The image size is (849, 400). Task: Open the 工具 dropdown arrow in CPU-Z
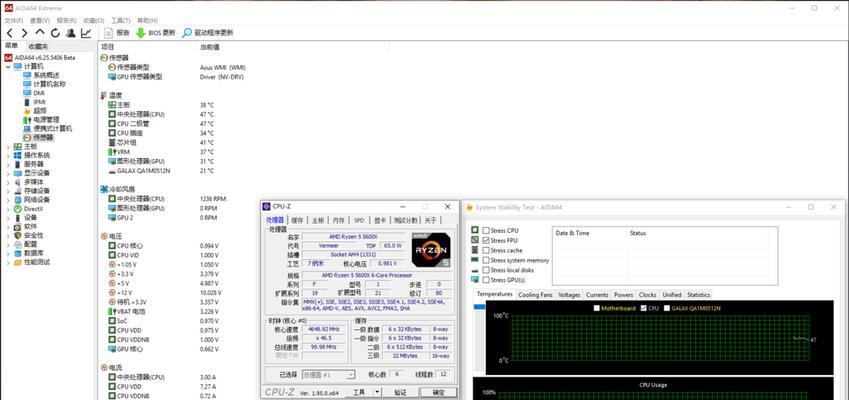[x=377, y=392]
